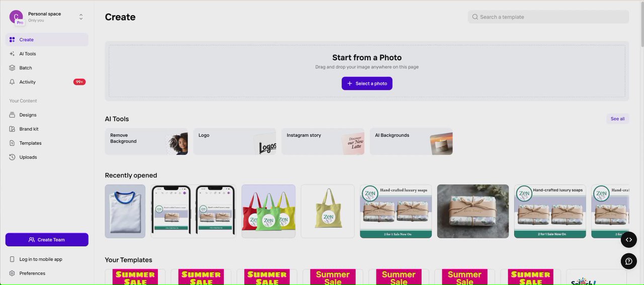Click the Search a template field

(x=548, y=17)
